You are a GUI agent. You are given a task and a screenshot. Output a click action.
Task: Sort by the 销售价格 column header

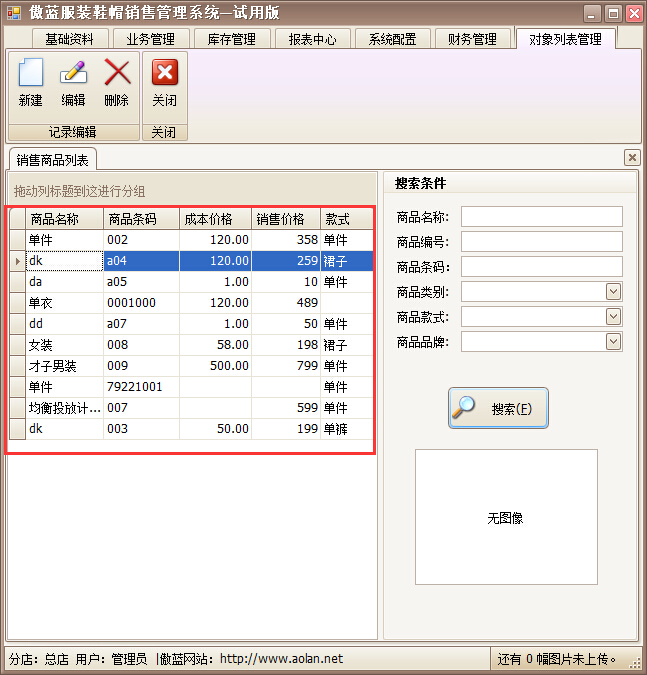point(286,219)
